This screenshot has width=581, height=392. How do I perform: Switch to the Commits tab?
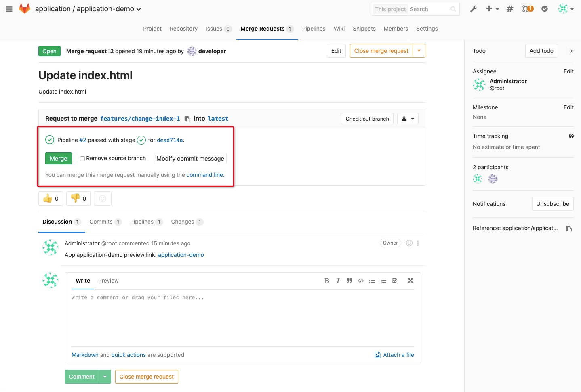pyautogui.click(x=105, y=222)
